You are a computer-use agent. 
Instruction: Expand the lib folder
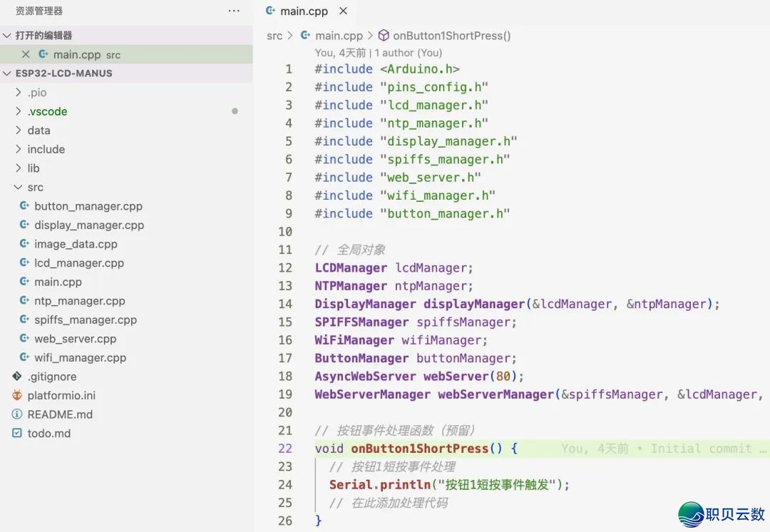click(19, 168)
